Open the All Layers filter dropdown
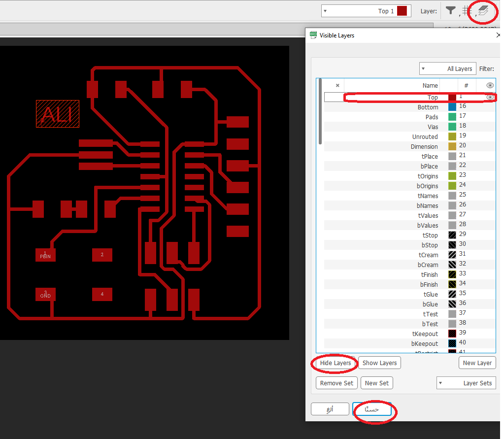 click(447, 68)
